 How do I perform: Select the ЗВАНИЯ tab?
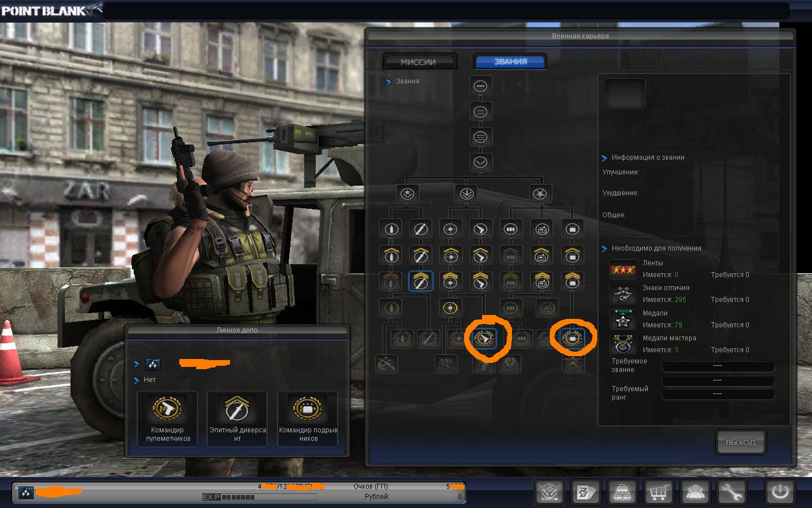(510, 62)
